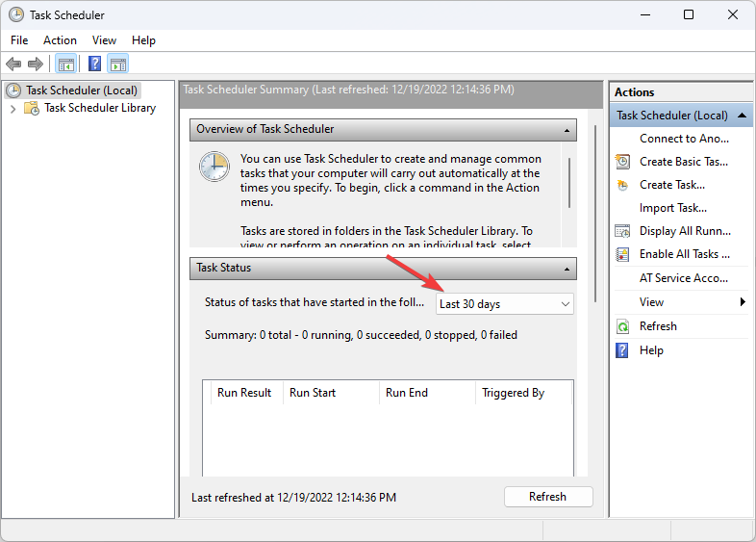Click the summary pane vertical scrollbar
756x542 pixels.
(x=595, y=214)
